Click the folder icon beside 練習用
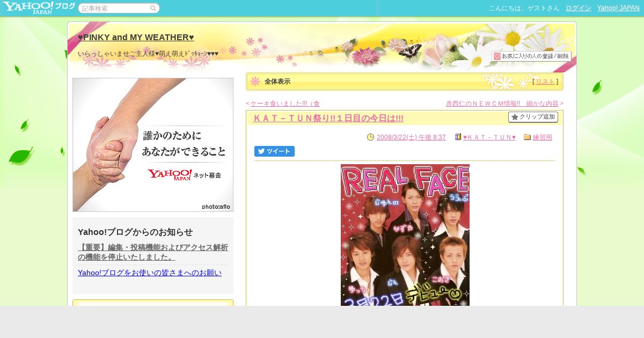This screenshot has width=644, height=338. tap(527, 137)
